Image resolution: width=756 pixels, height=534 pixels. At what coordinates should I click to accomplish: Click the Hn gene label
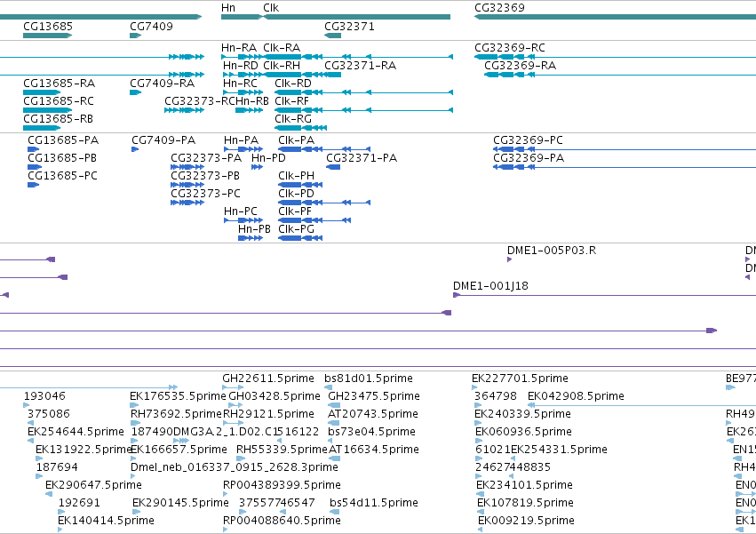pos(228,8)
